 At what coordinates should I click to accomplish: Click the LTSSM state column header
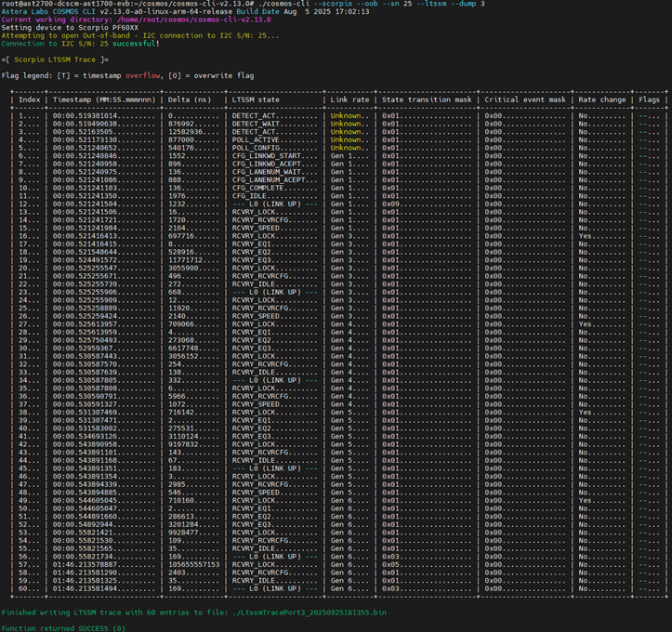coord(256,99)
